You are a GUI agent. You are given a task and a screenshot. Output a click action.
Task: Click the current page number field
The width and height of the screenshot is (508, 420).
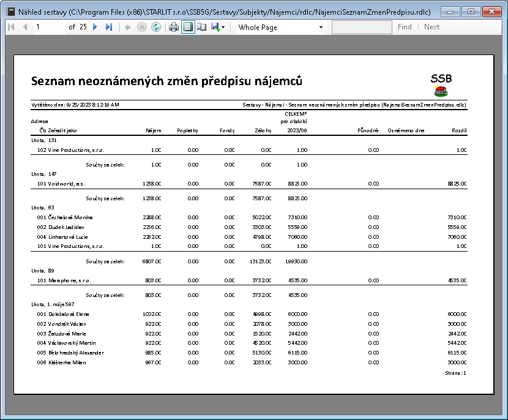tap(48, 27)
